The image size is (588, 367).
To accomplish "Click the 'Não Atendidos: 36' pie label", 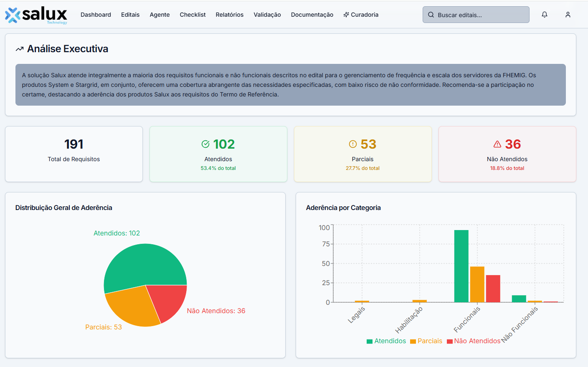I will [x=216, y=311].
